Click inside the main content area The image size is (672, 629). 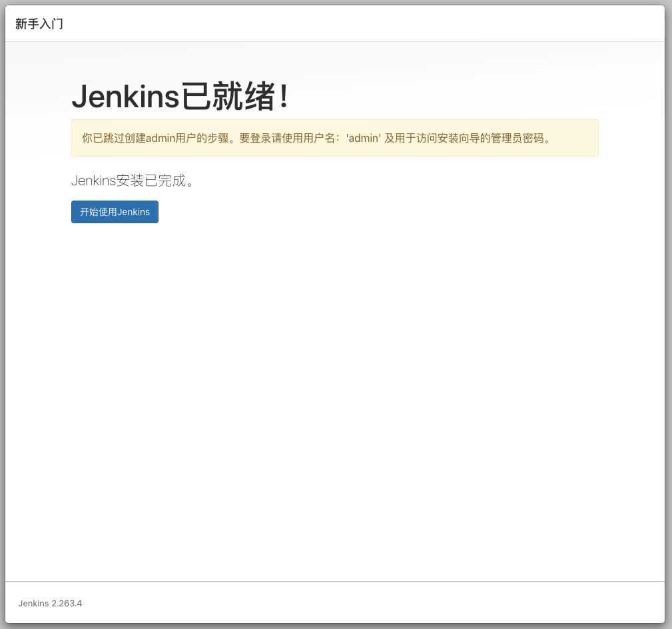(333, 333)
